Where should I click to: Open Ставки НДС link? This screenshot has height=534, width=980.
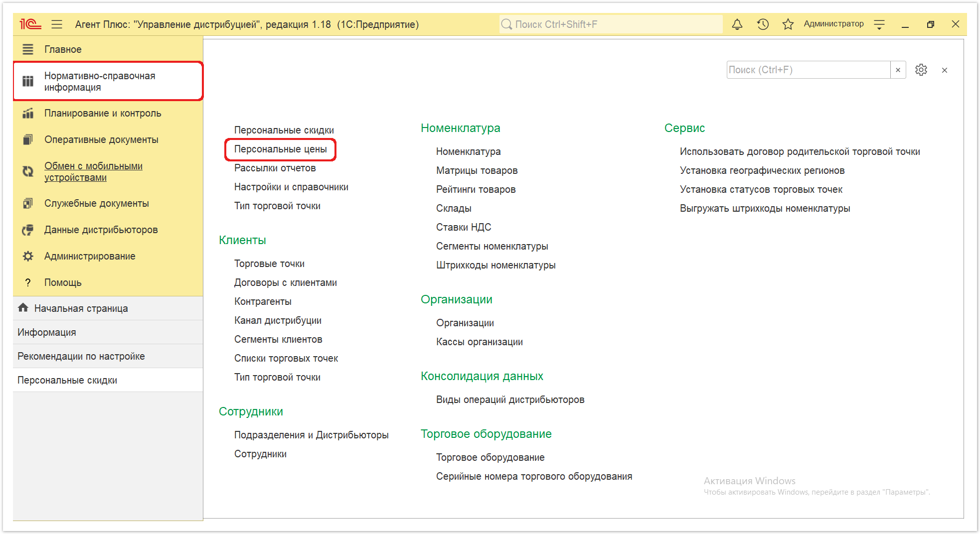[x=464, y=227]
